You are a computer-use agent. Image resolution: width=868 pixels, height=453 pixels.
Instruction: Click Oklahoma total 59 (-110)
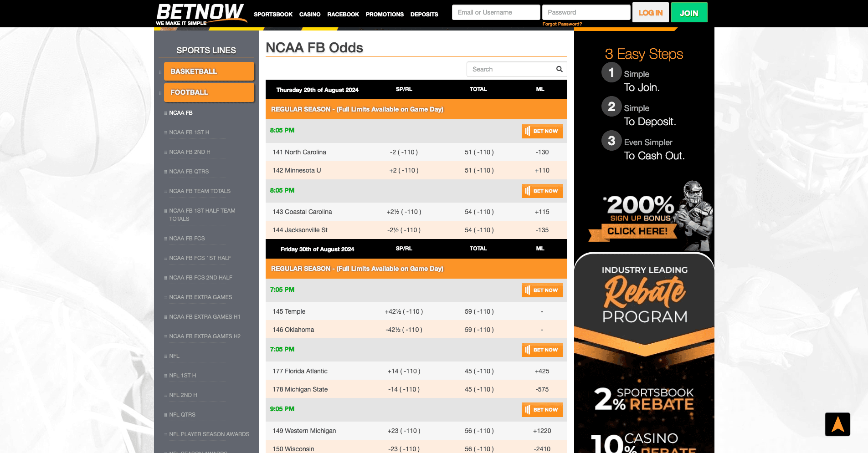[479, 330]
